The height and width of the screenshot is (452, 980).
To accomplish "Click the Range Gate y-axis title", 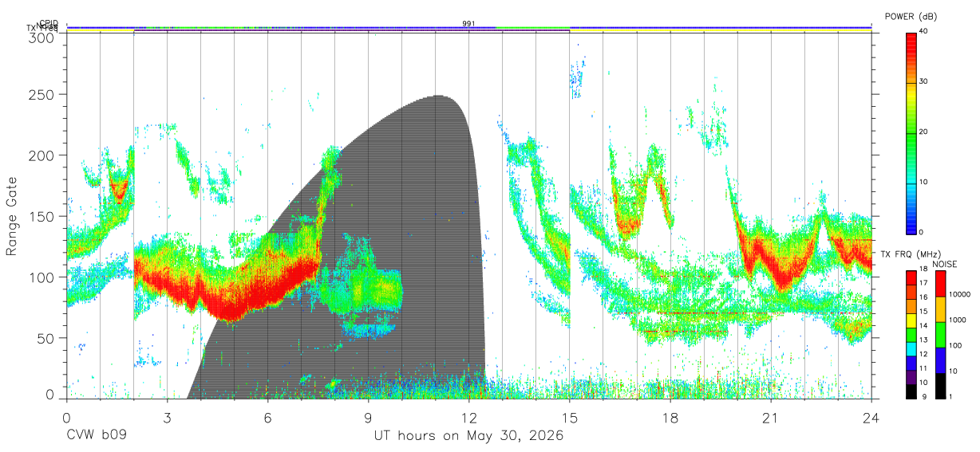I will [x=12, y=216].
